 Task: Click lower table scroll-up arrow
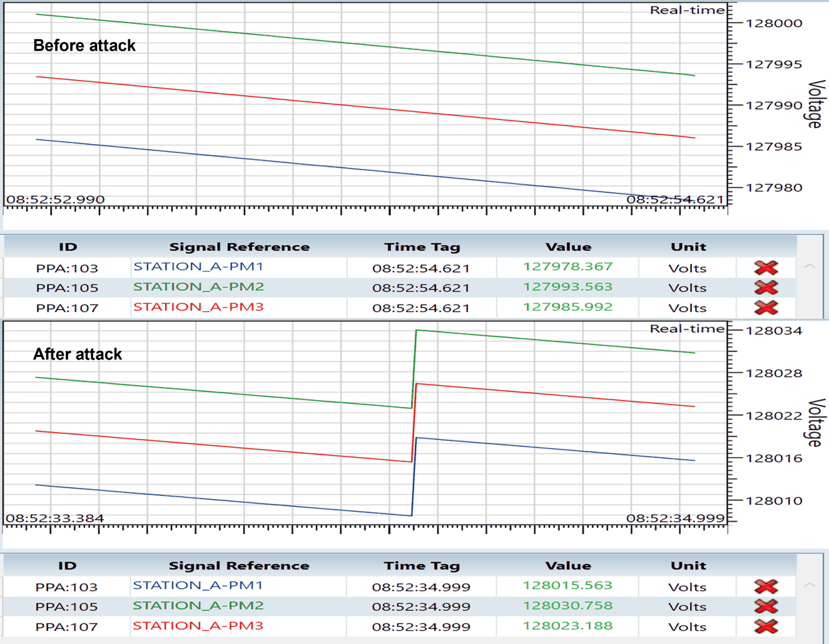point(810,585)
